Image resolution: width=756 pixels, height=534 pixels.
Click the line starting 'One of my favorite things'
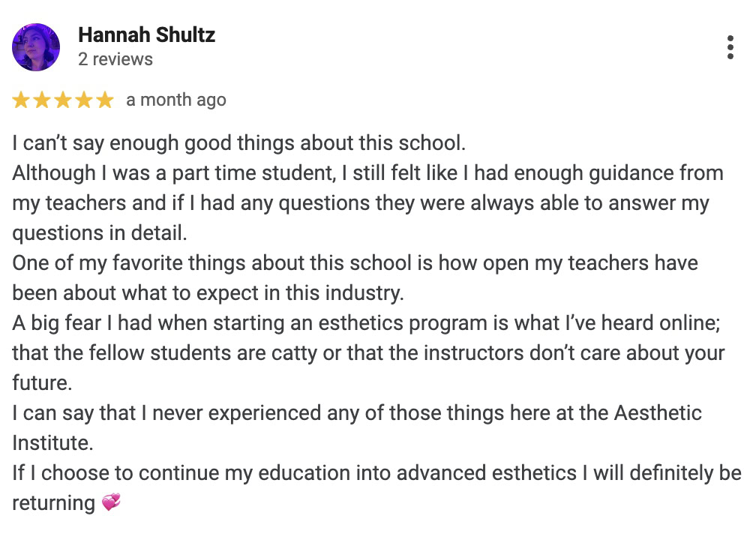tap(355, 263)
